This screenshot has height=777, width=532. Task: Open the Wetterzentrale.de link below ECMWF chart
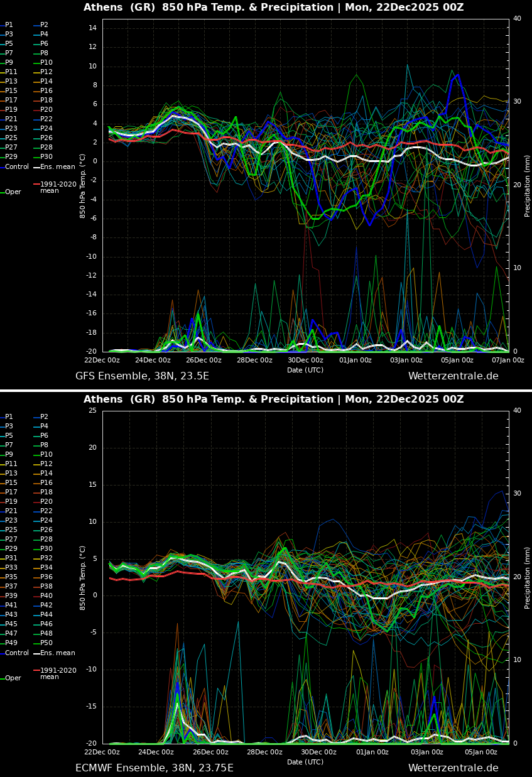pyautogui.click(x=453, y=768)
